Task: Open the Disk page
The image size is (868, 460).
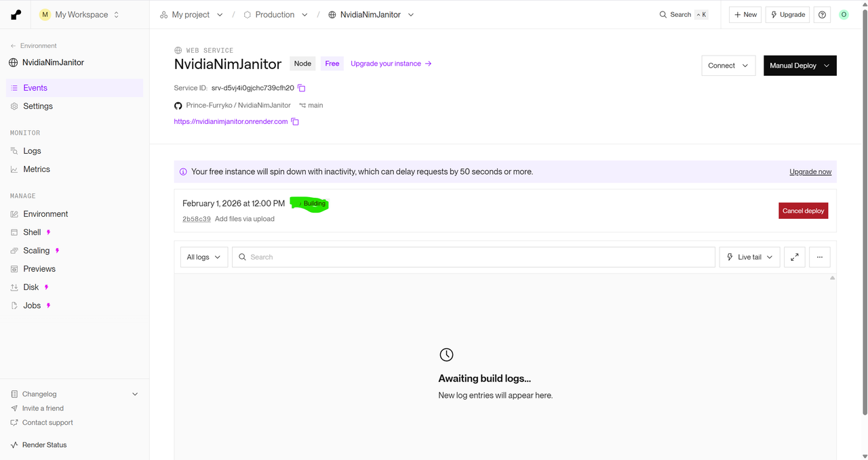Action: pos(75,287)
